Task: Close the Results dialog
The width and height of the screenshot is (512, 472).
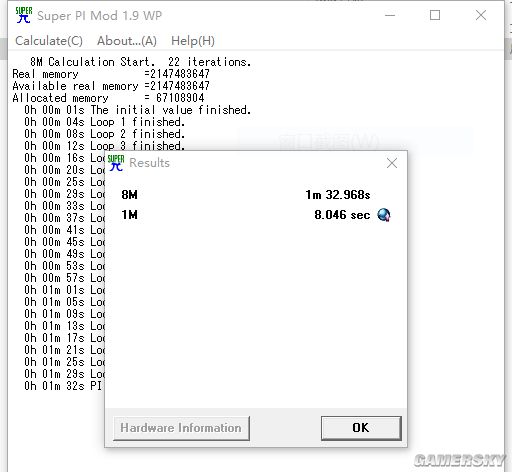Action: 392,163
